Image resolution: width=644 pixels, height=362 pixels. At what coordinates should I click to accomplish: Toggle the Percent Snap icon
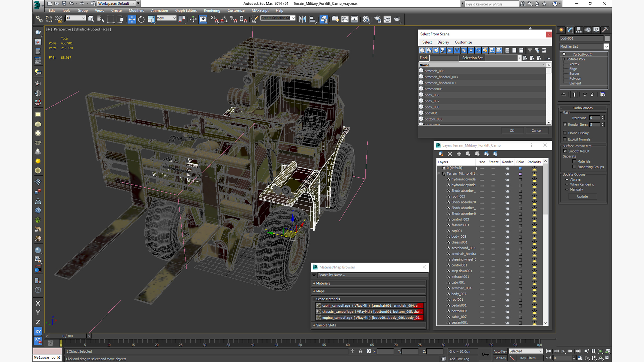point(234,19)
